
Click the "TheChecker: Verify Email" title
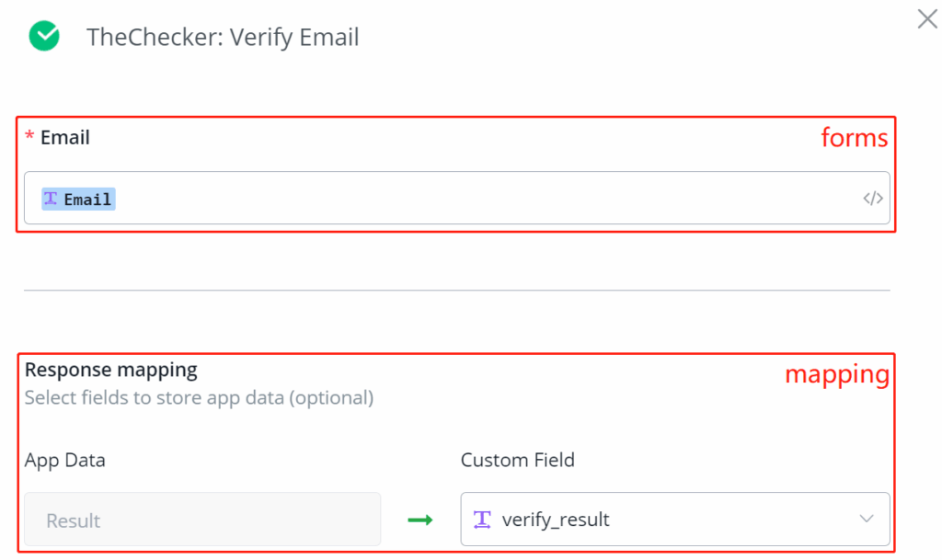[223, 38]
